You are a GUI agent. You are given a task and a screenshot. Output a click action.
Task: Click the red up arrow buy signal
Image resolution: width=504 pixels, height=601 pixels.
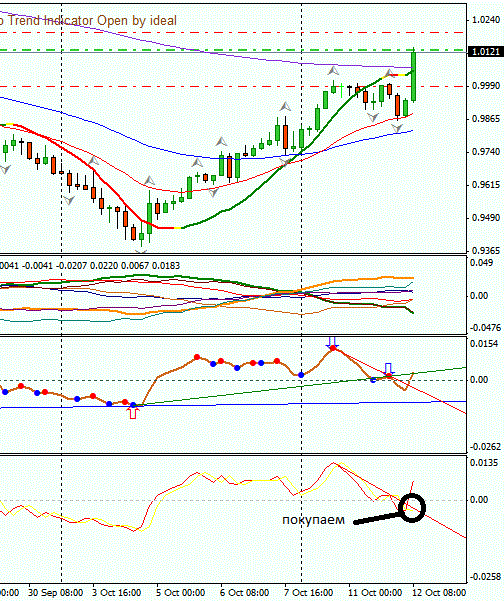coord(133,413)
